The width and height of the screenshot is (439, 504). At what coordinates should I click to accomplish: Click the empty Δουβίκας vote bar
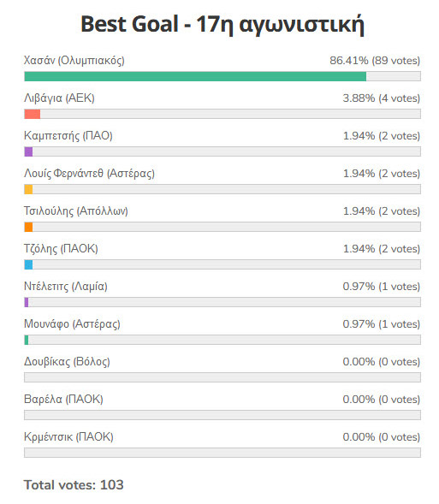click(x=222, y=377)
